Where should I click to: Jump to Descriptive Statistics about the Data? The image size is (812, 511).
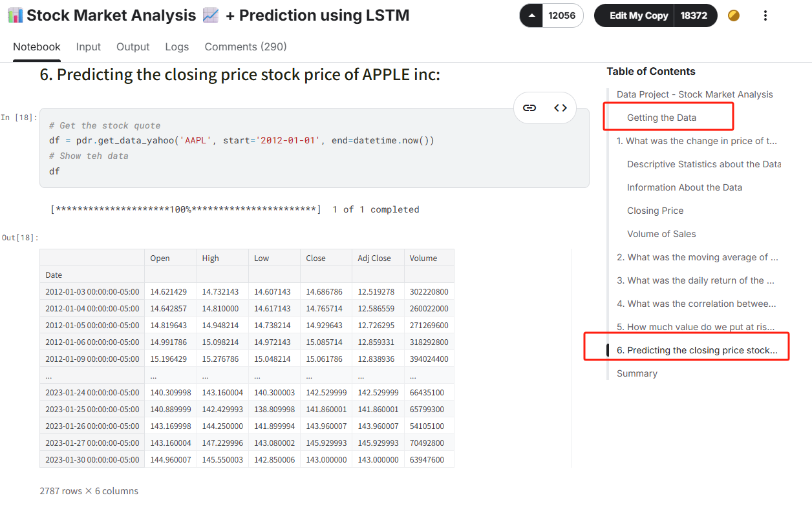704,164
